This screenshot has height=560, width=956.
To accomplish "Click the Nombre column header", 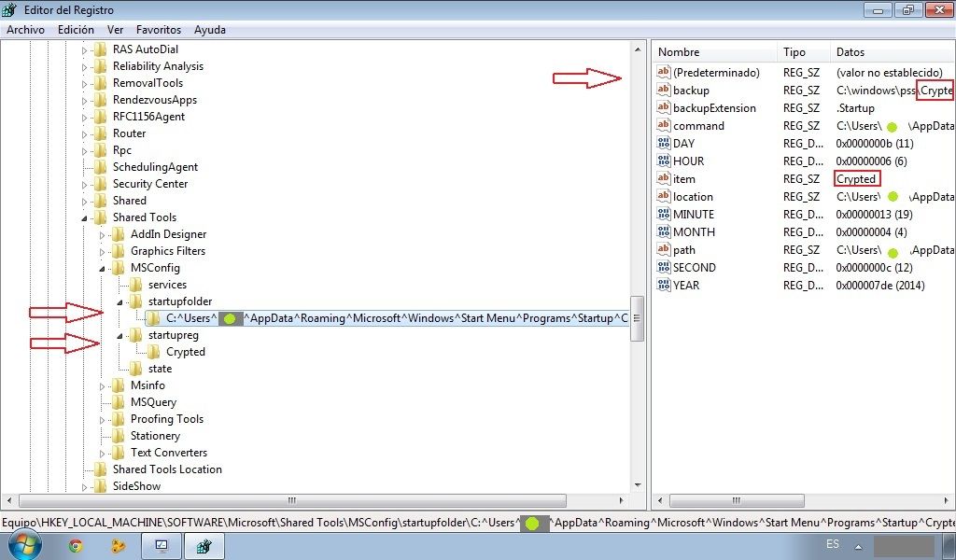I will 714,51.
